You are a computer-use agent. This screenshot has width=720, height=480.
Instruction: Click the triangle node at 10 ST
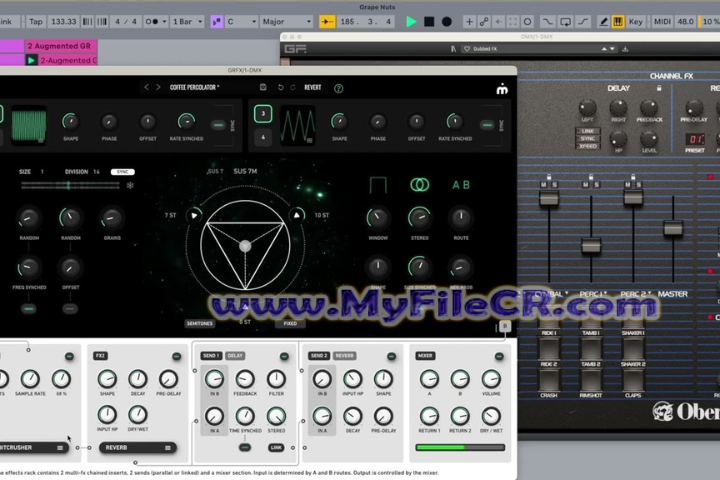click(x=297, y=215)
